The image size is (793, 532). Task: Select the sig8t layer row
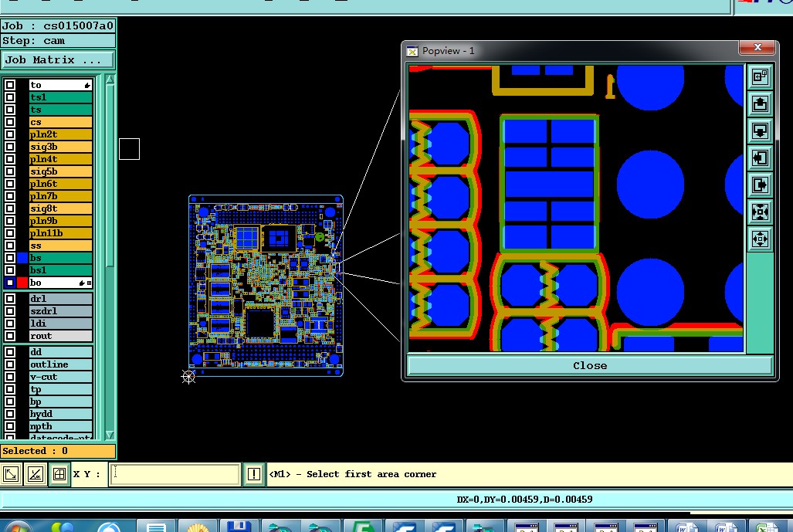point(61,208)
